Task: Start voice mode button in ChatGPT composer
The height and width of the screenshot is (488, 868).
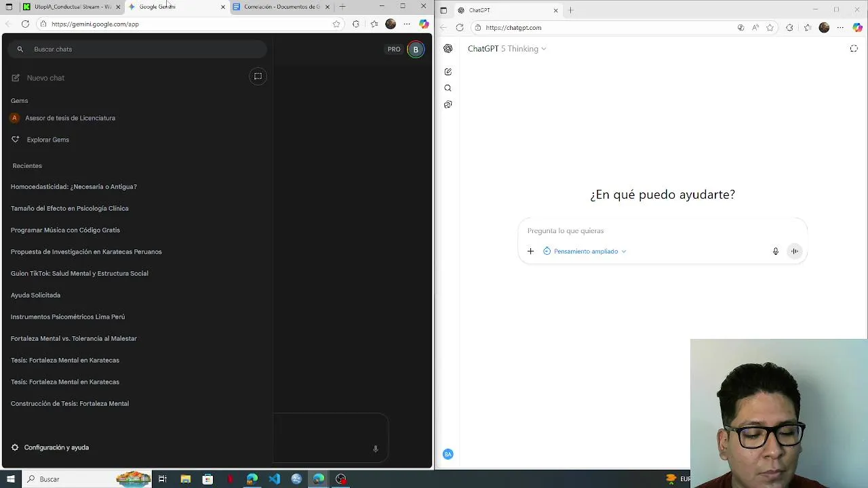Action: pos(794,251)
